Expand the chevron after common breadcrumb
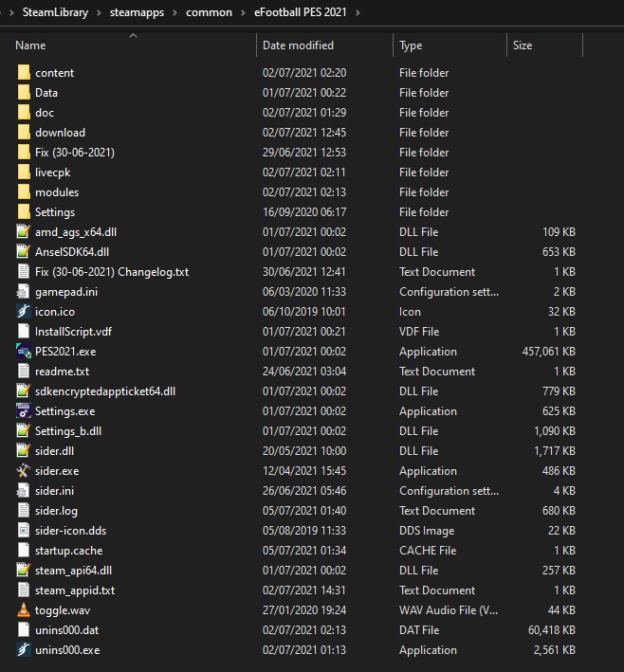 pos(243,12)
